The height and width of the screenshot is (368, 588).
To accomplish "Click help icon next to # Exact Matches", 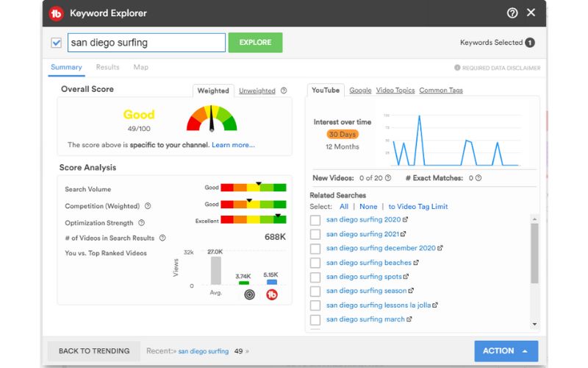I will pos(478,178).
